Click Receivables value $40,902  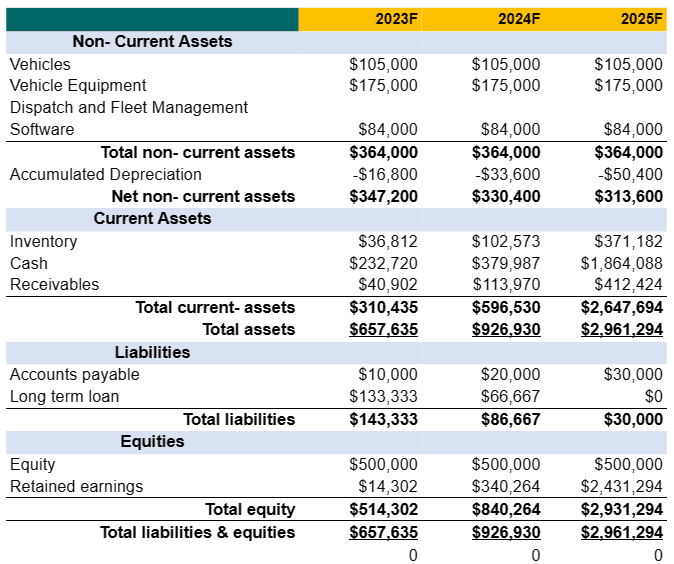click(388, 285)
